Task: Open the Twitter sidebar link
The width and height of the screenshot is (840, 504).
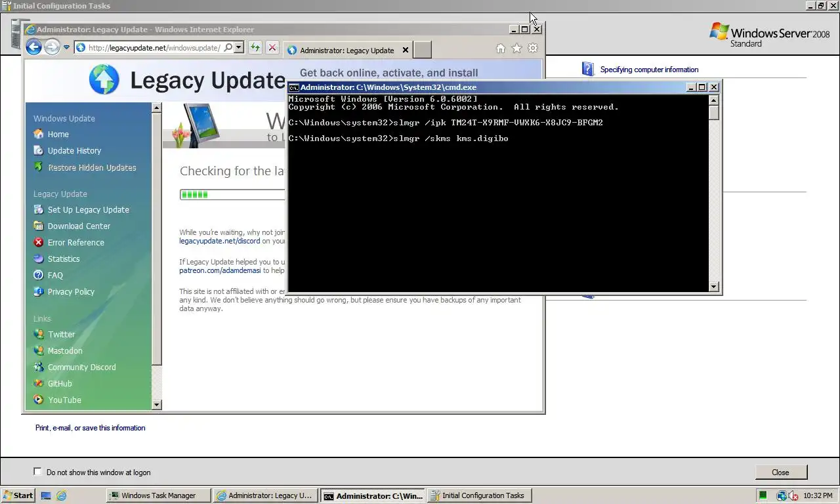Action: click(61, 334)
